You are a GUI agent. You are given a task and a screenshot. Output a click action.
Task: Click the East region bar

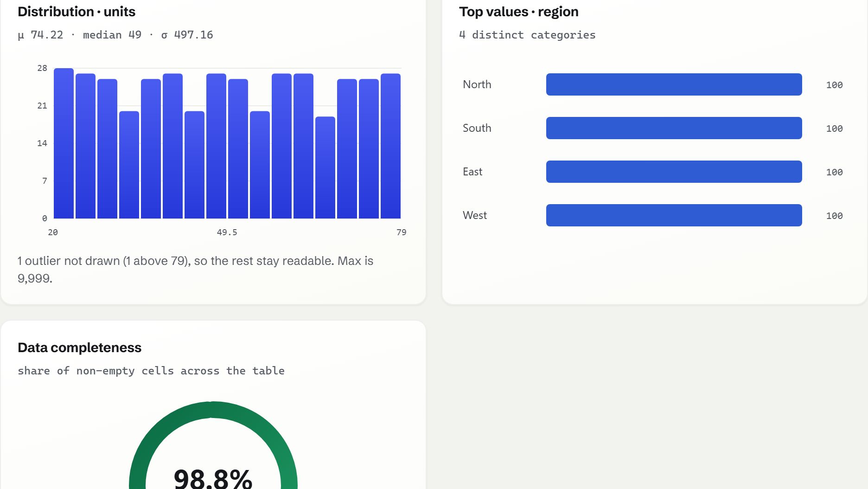point(674,172)
